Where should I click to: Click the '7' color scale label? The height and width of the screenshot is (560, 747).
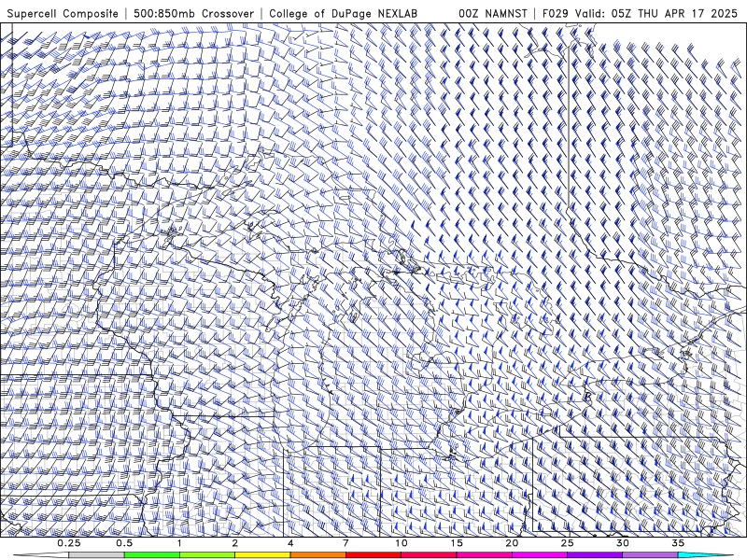(345, 543)
